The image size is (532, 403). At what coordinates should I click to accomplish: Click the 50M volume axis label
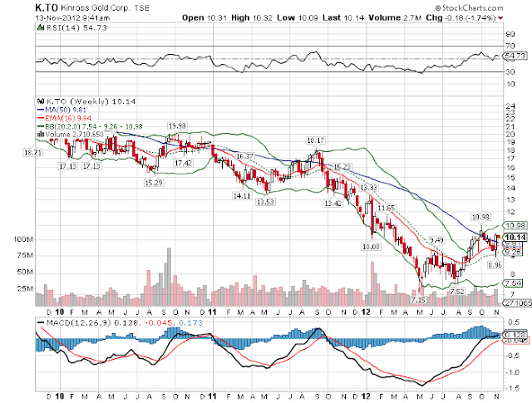point(25,272)
